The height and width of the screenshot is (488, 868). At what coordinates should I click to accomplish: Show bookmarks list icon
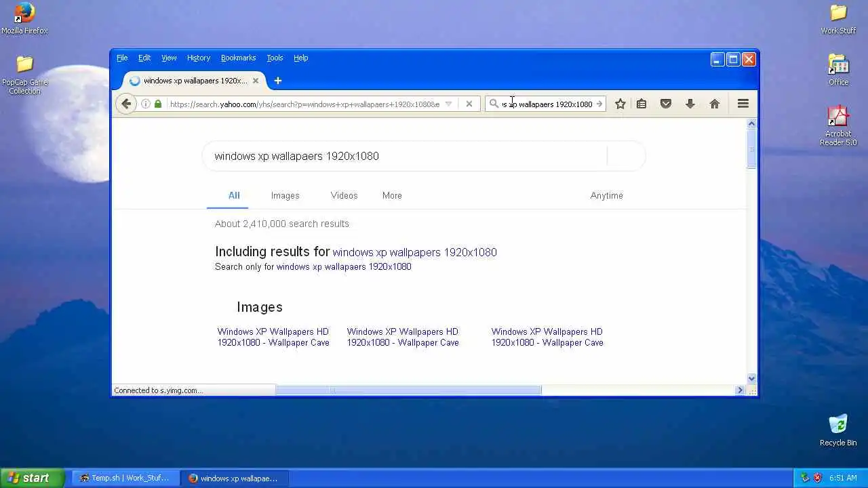642,104
